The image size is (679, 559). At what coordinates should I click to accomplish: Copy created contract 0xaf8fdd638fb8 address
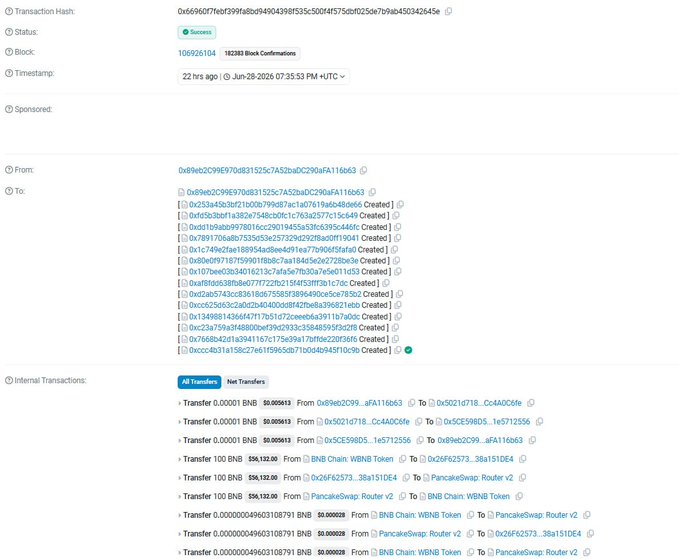point(386,283)
